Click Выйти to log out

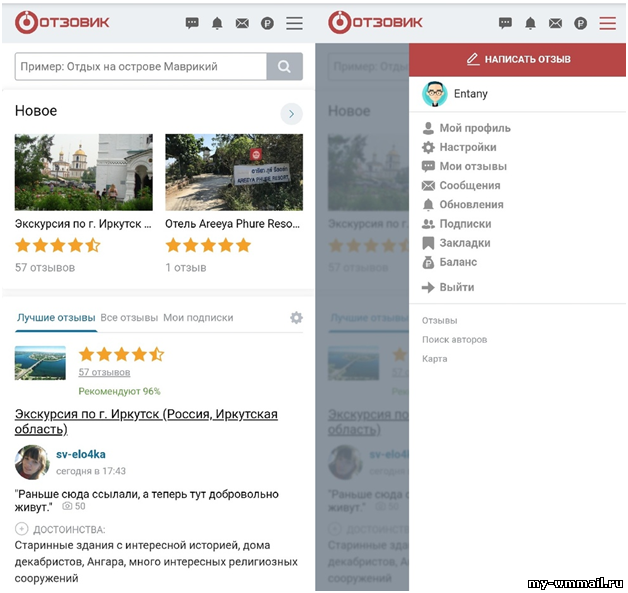[449, 287]
